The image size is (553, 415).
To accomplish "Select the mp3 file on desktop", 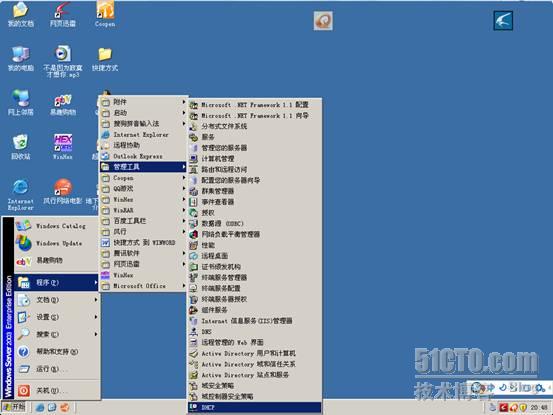I will 62,62.
